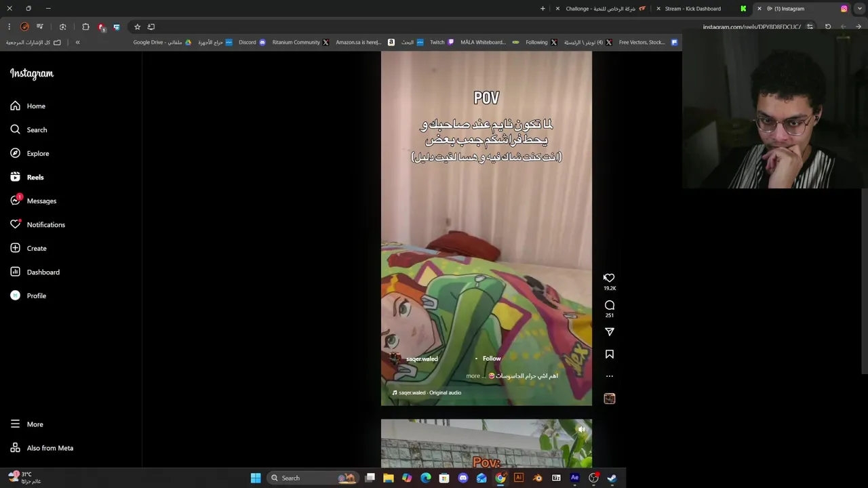Select Reels in the sidebar
This screenshot has width=868, height=488.
(x=27, y=177)
